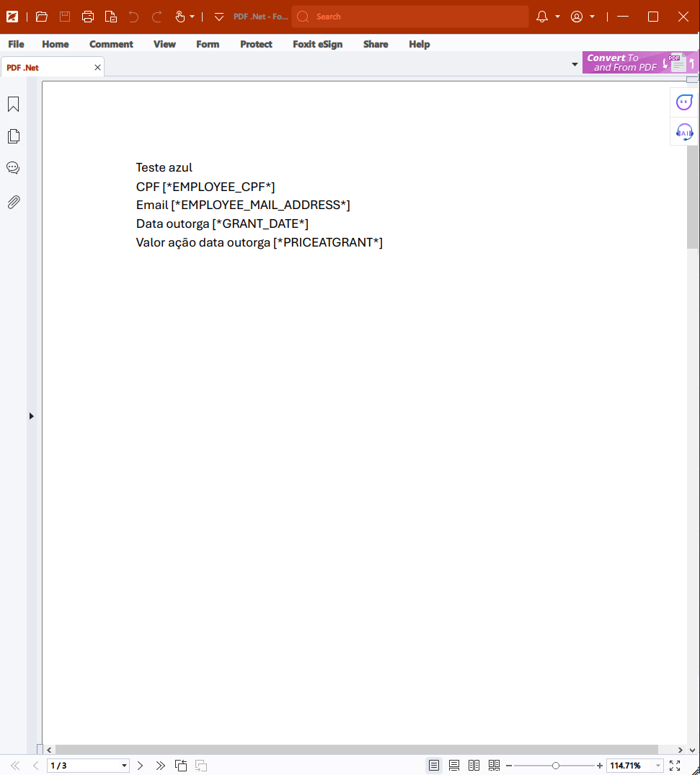Toggle fit-to-screen view mode
Image resolution: width=700 pixels, height=775 pixels.
[x=674, y=765]
